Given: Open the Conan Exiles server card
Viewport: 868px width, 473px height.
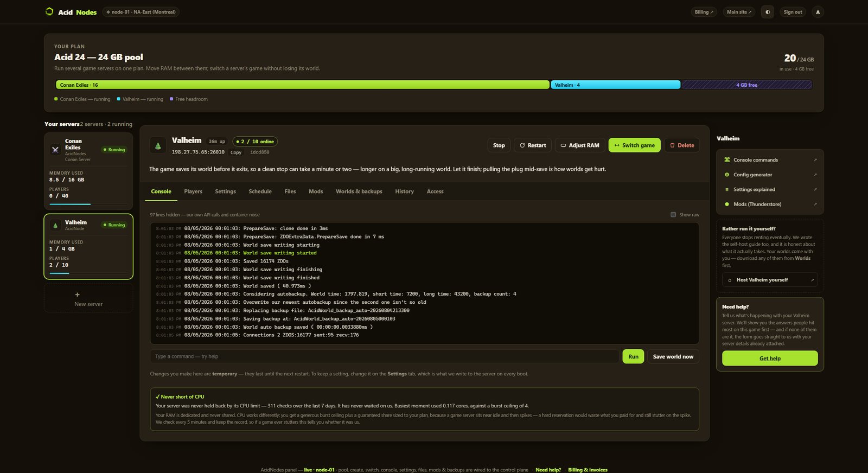Looking at the screenshot, I should pyautogui.click(x=88, y=171).
